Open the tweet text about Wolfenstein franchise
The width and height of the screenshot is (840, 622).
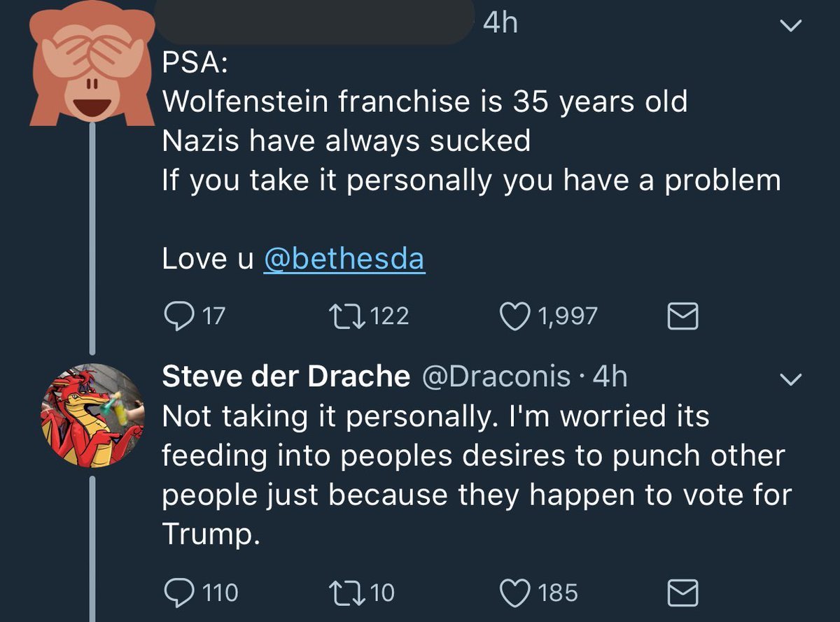424,102
